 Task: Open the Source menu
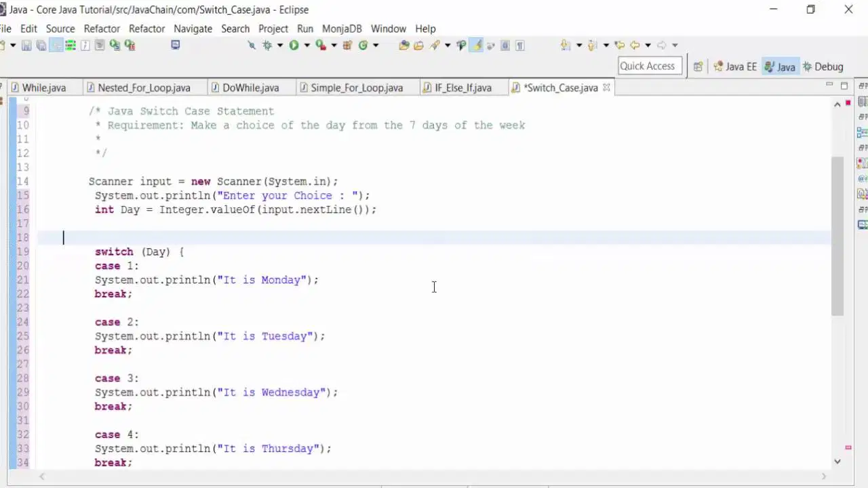pyautogui.click(x=60, y=28)
